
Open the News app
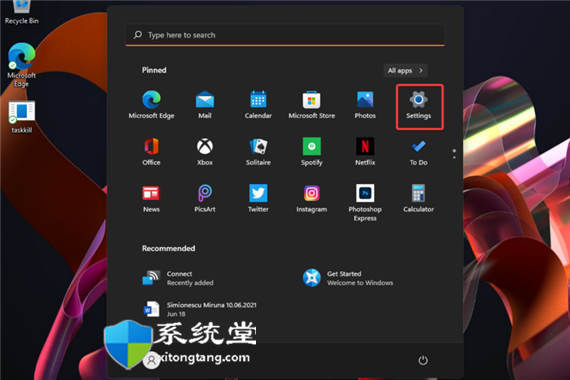pyautogui.click(x=151, y=199)
